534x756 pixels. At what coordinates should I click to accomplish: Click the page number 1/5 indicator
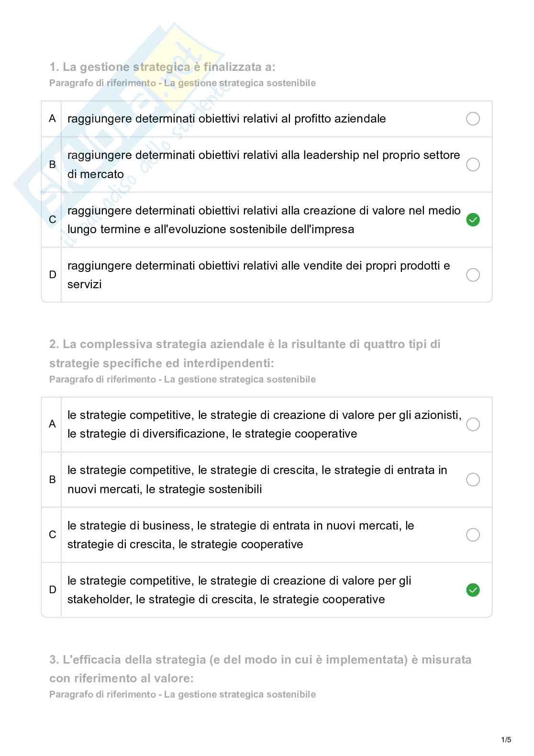tap(506, 740)
